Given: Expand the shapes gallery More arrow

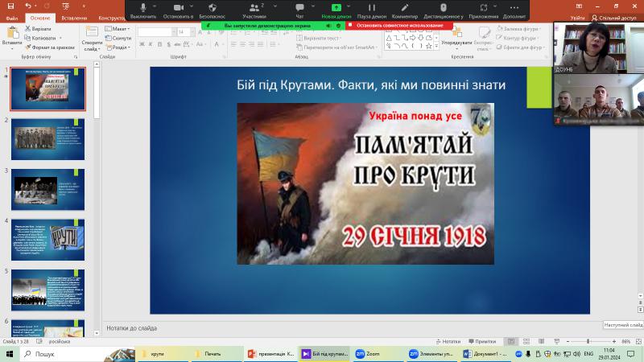Looking at the screenshot, I should (436, 47).
